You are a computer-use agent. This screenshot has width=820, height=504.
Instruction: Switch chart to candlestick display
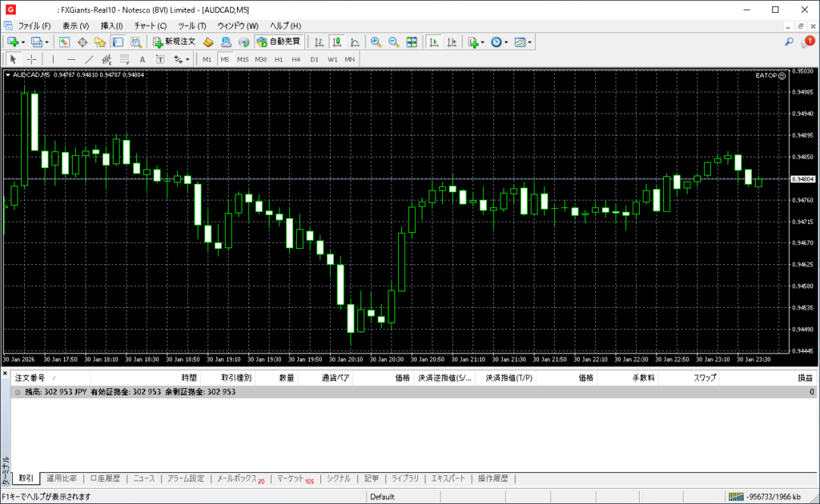(337, 42)
